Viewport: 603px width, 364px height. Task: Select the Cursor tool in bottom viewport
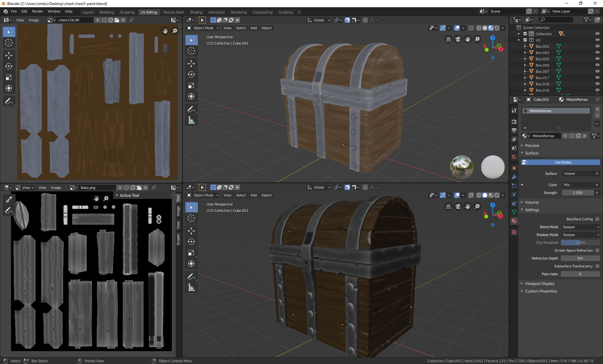[x=191, y=218]
